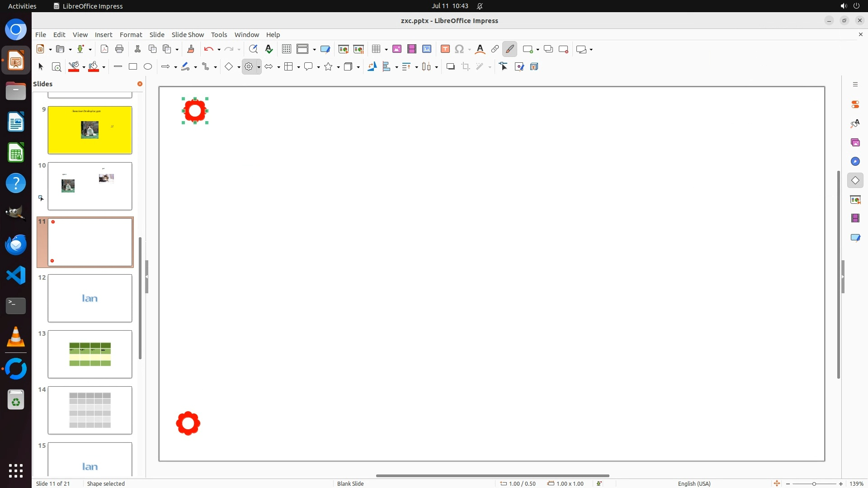Image resolution: width=868 pixels, height=488 pixels.
Task: Open the Format menu
Action: [131, 35]
